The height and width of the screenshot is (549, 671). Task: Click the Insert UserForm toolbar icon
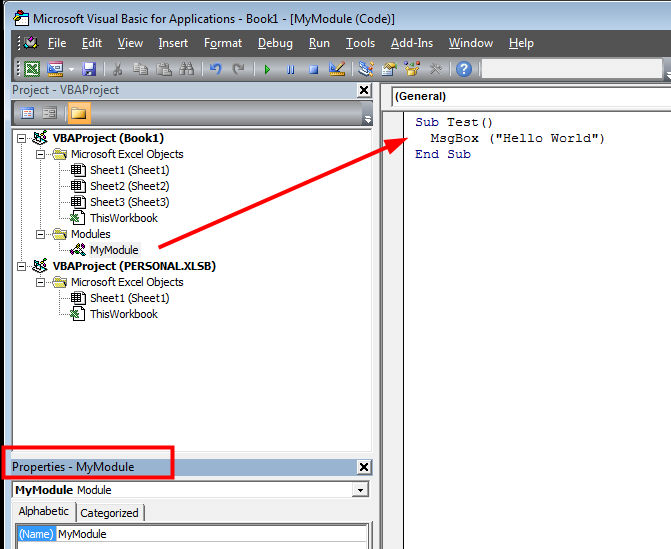coord(55,69)
